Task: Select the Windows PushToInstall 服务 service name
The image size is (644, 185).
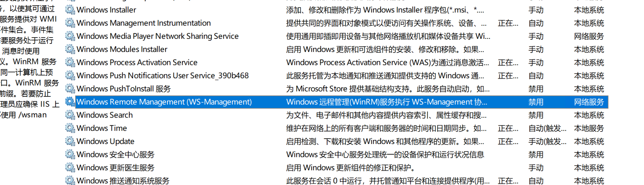Action: pos(124,89)
